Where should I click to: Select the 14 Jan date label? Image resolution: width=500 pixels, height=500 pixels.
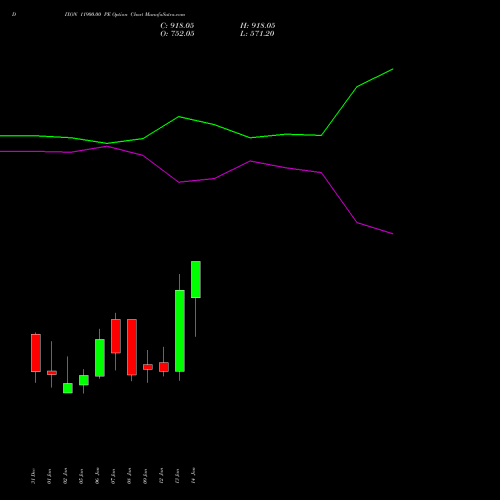point(193,476)
